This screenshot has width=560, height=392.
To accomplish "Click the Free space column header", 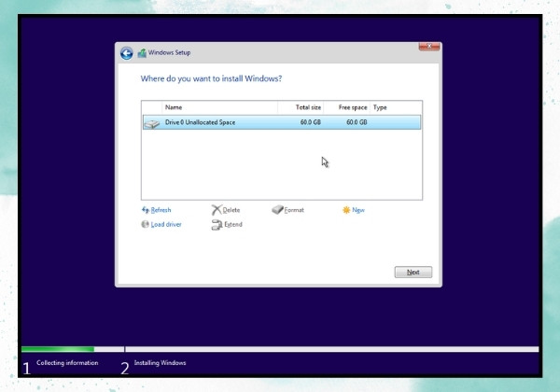I will 353,107.
